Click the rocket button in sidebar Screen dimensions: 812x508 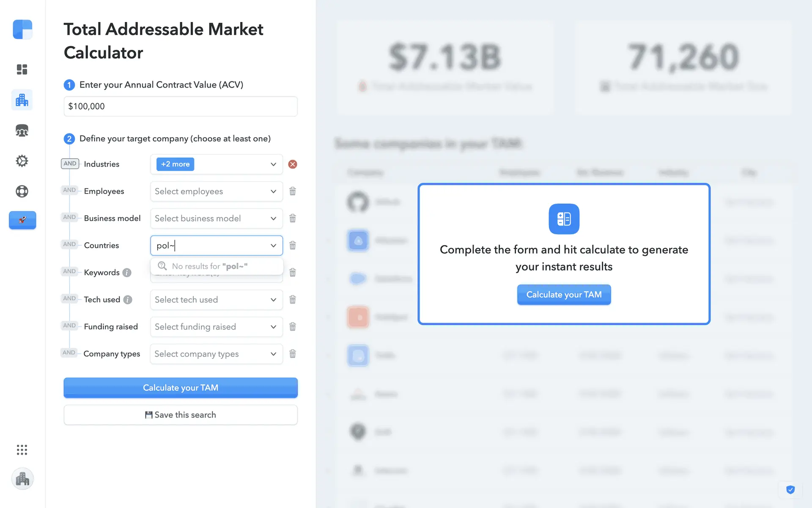pos(22,220)
